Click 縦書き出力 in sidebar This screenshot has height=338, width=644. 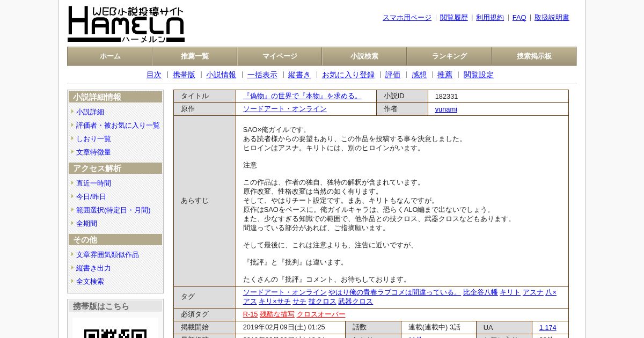tap(93, 268)
